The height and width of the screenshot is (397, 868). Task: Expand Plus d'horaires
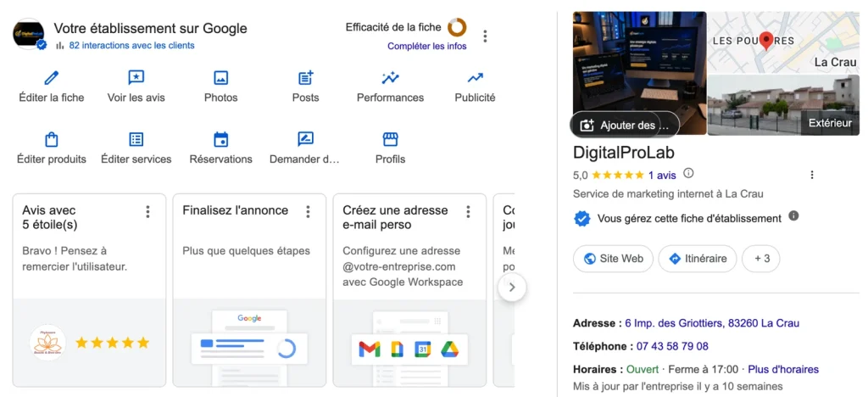783,369
